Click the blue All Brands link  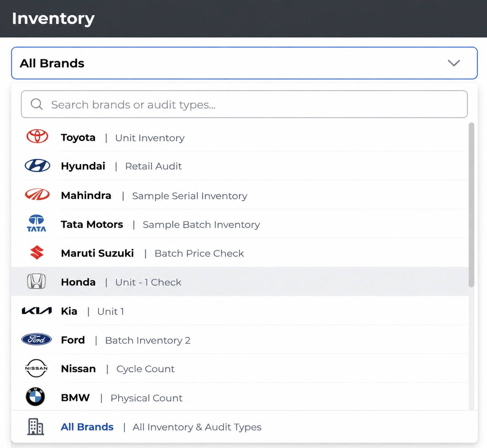[x=87, y=427]
